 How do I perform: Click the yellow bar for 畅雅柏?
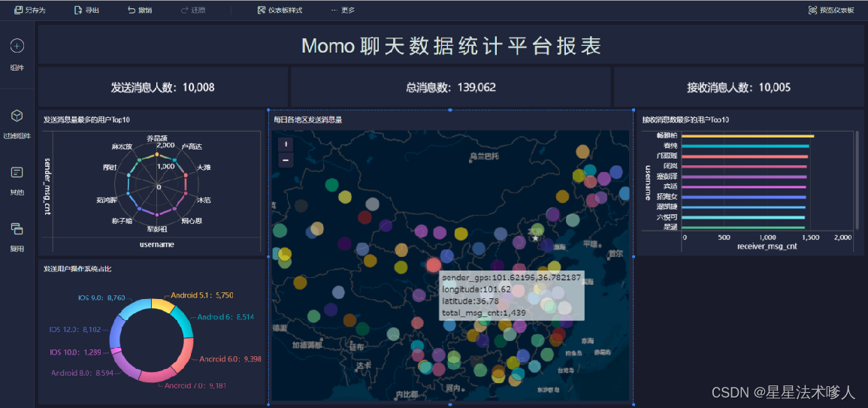tap(748, 136)
